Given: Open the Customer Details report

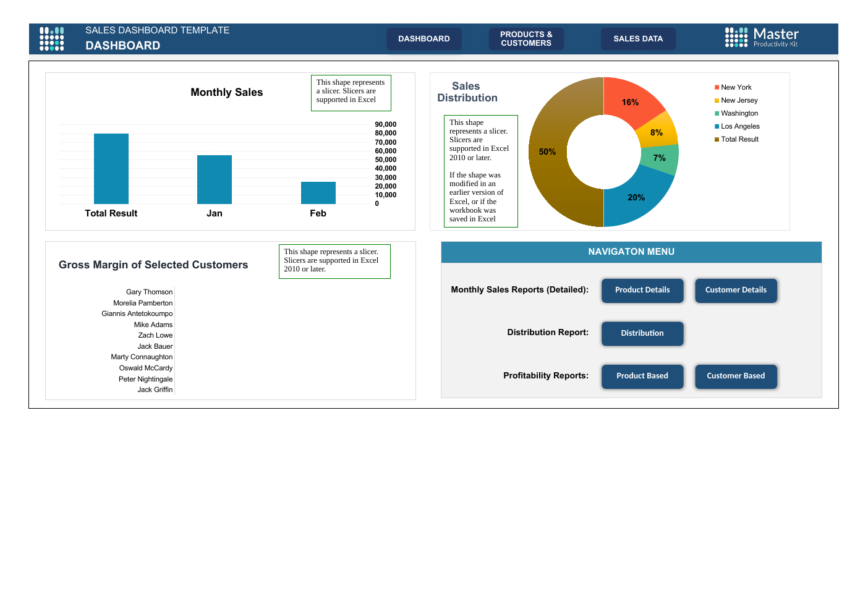Looking at the screenshot, I should [736, 290].
